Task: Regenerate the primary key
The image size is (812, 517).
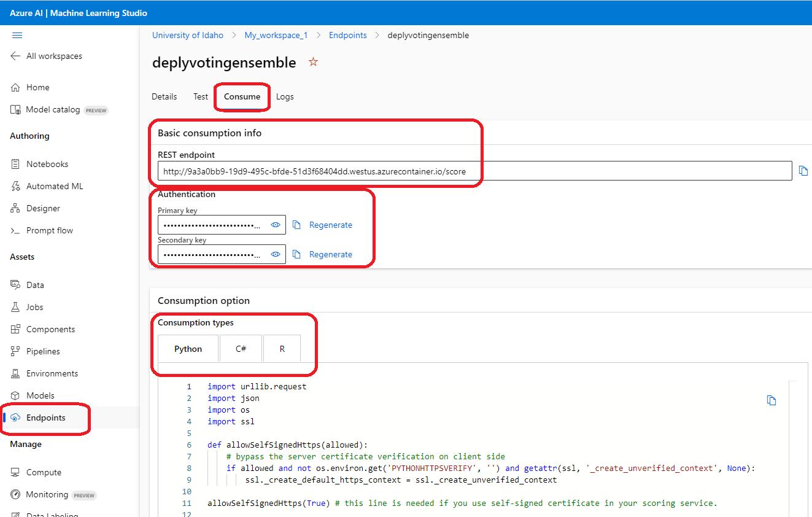Action: (x=331, y=225)
